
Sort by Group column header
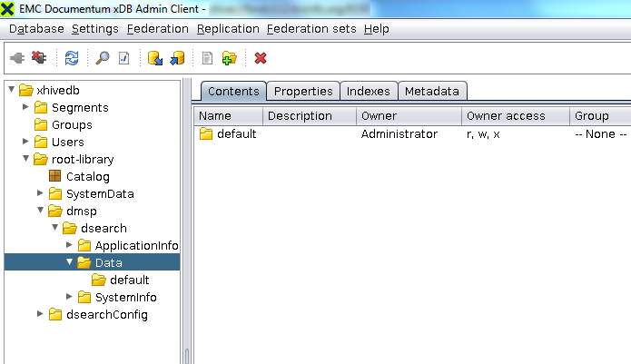tap(600, 116)
